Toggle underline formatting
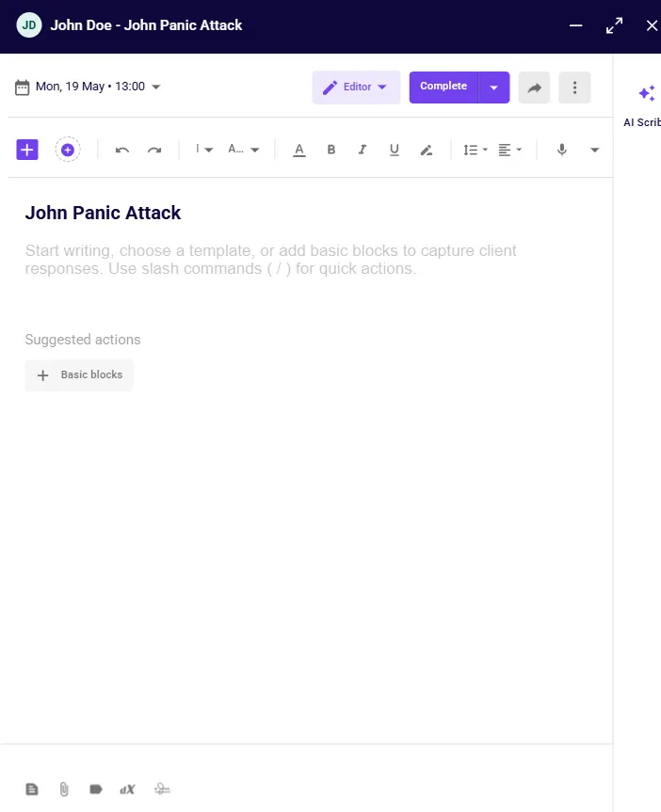 pyautogui.click(x=394, y=150)
